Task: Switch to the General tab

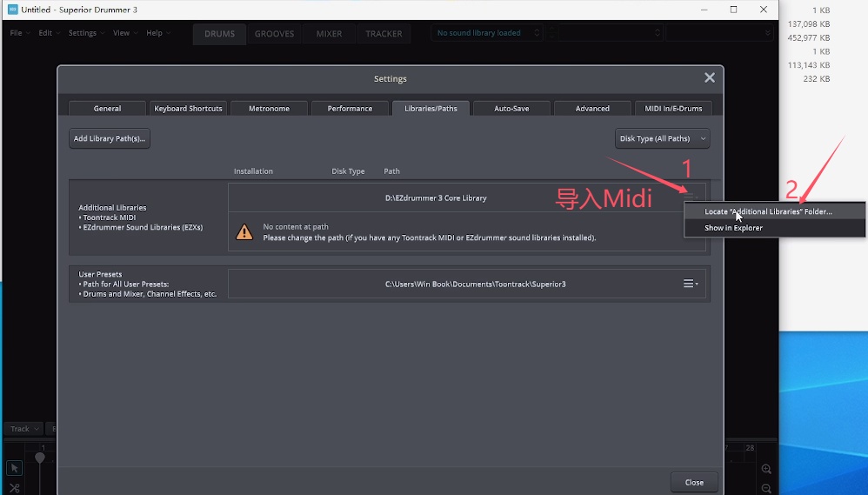Action: (x=107, y=109)
